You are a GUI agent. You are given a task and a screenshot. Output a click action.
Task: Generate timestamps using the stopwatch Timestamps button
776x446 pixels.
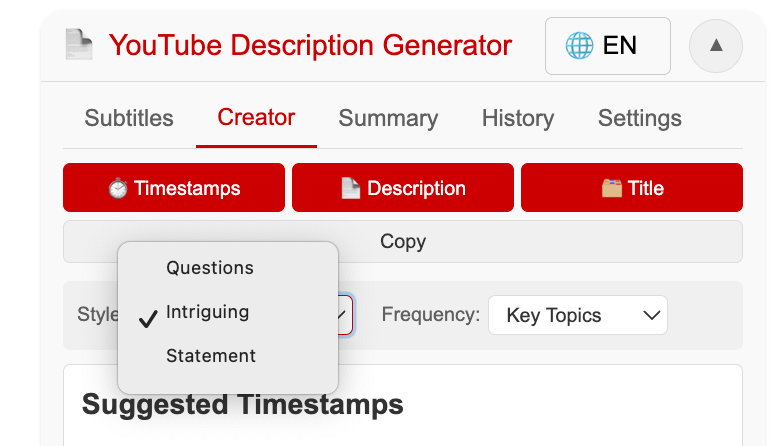click(x=174, y=188)
